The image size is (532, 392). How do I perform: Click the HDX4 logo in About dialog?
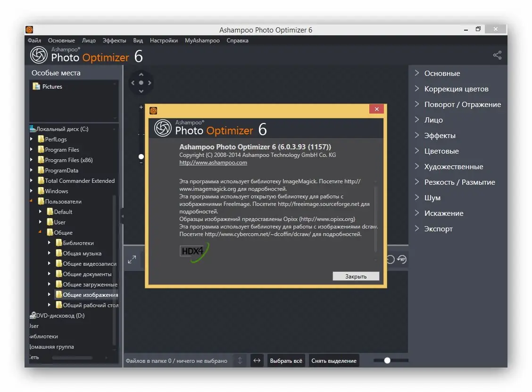click(194, 253)
